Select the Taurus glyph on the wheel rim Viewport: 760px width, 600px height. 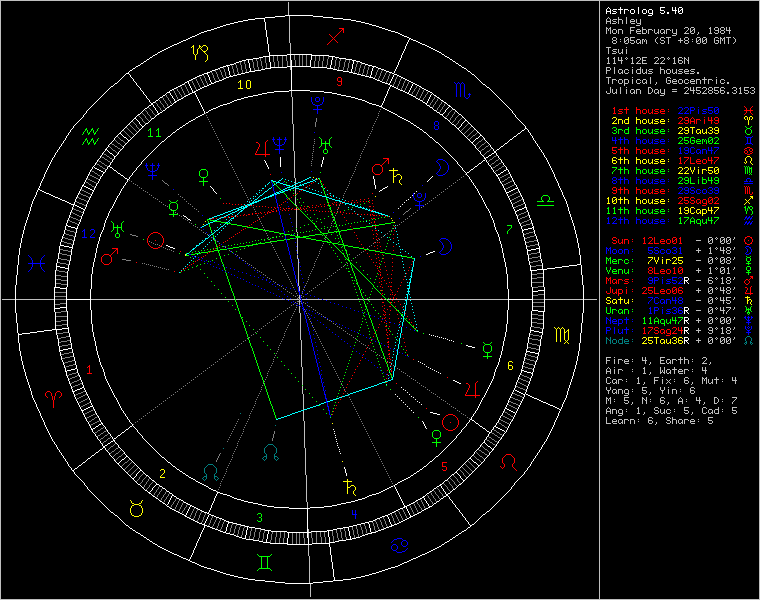[x=136, y=508]
